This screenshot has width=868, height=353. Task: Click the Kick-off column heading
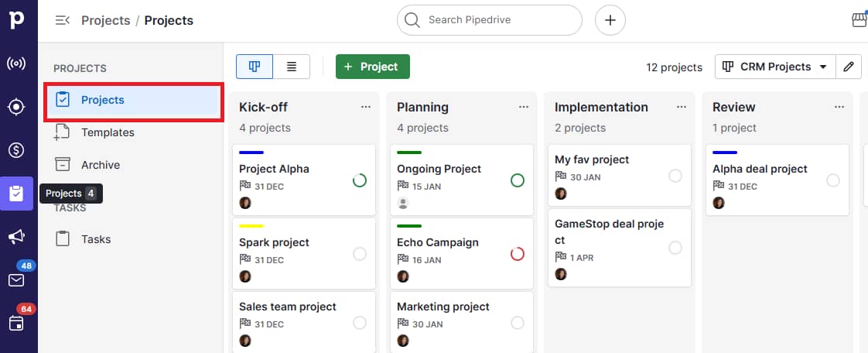pos(264,108)
